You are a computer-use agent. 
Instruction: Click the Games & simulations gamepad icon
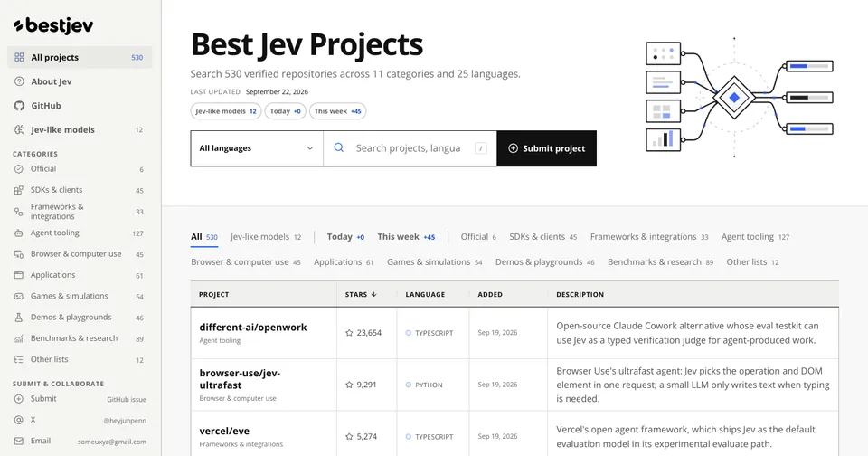19,297
